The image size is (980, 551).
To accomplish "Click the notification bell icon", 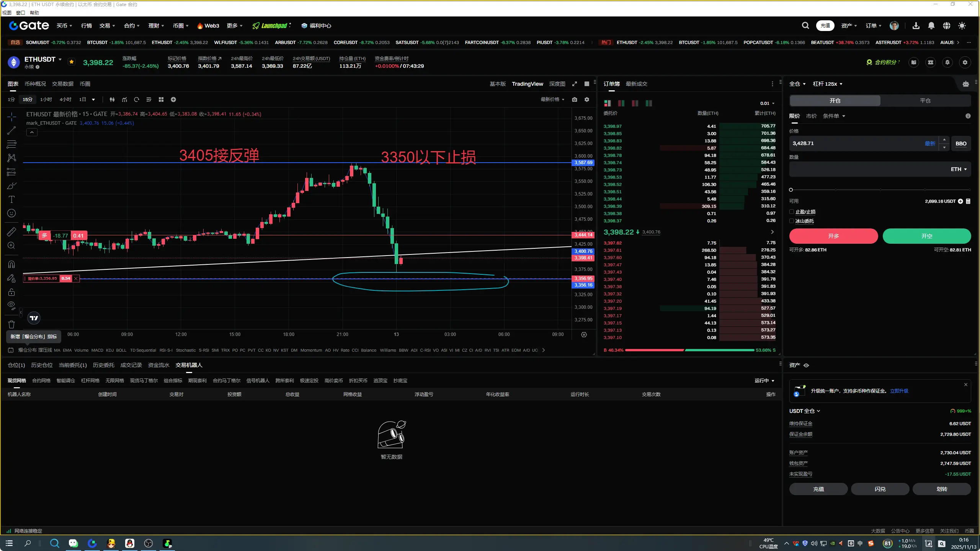I will [x=931, y=26].
